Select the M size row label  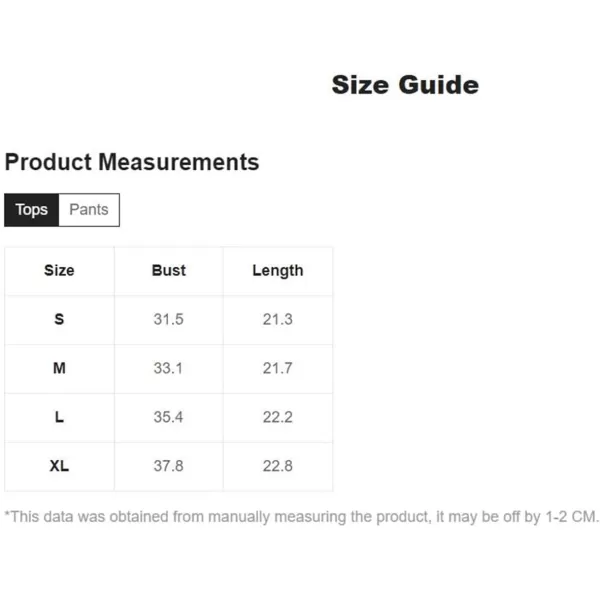point(59,368)
